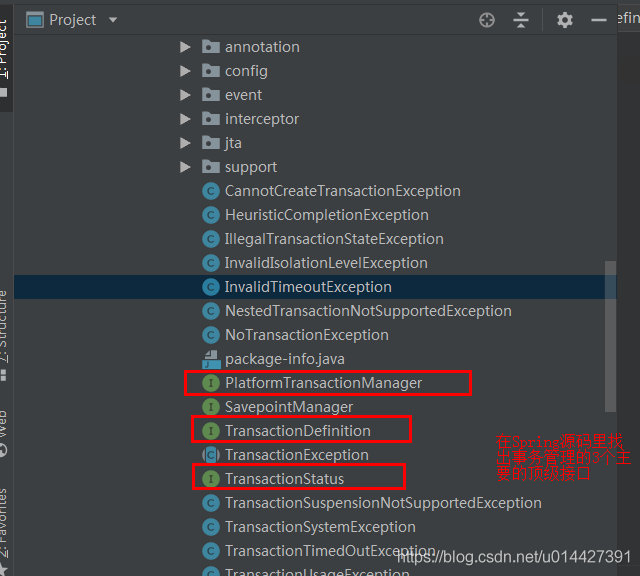The width and height of the screenshot is (640, 576).
Task: Click the TransactionException class icon
Action: 210,455
